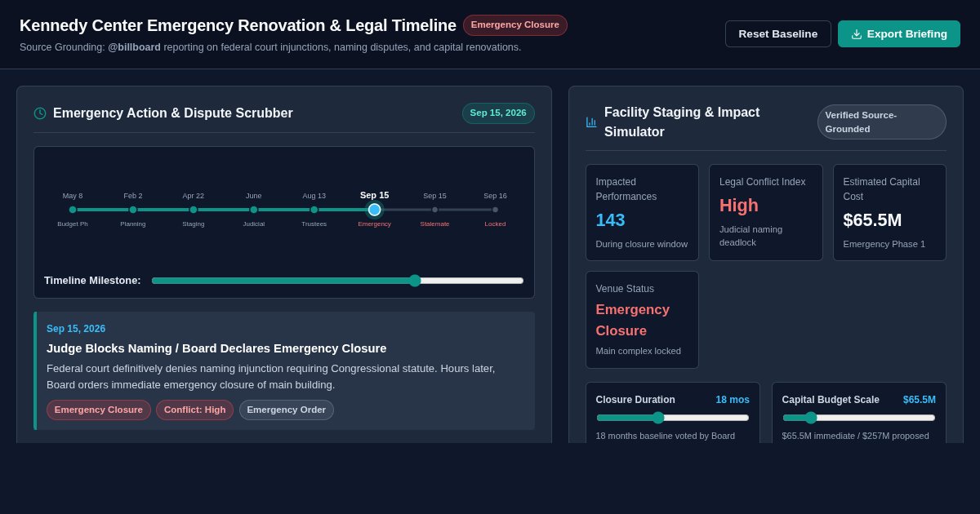The height and width of the screenshot is (514, 980).
Task: Click the Export Briefing button
Action: pos(898,33)
